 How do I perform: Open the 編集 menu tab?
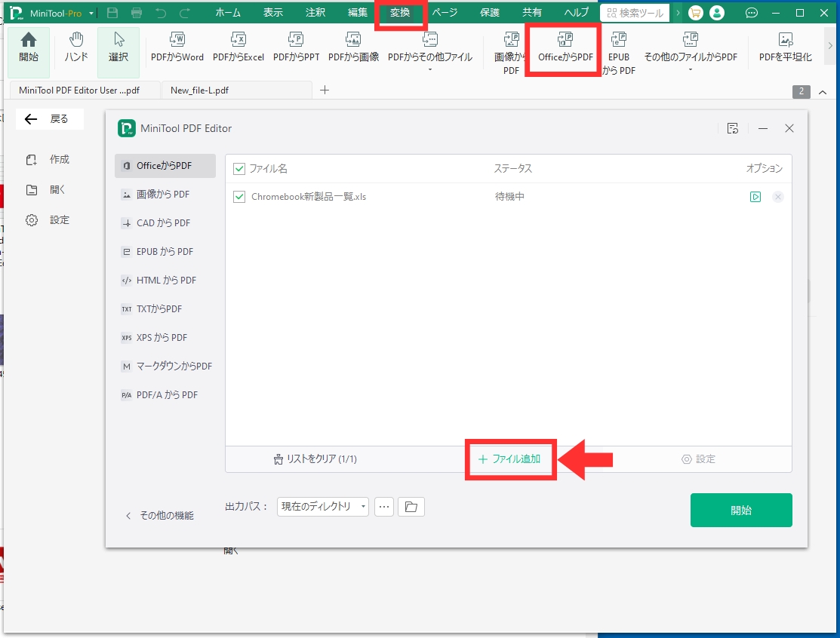(357, 13)
